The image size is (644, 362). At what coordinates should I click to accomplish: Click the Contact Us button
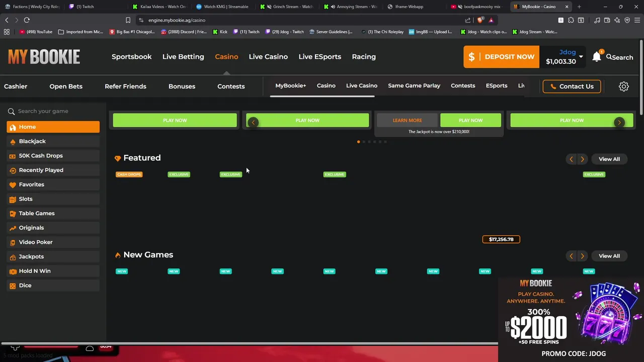pos(572,86)
